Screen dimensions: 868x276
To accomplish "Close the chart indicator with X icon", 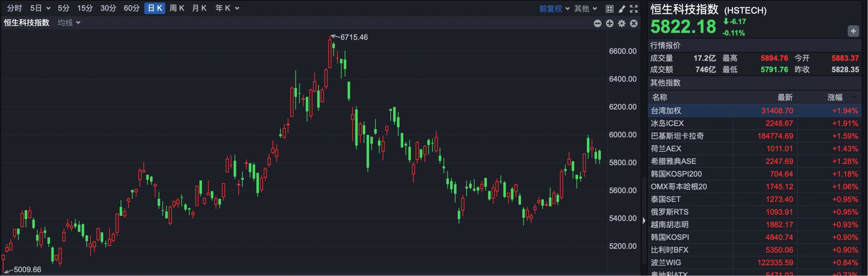I will [x=634, y=23].
